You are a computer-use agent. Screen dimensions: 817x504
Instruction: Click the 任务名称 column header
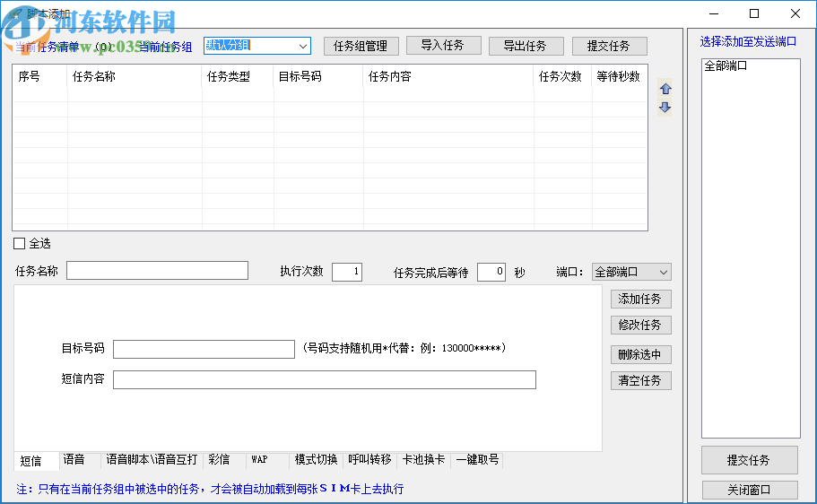pyautogui.click(x=134, y=76)
